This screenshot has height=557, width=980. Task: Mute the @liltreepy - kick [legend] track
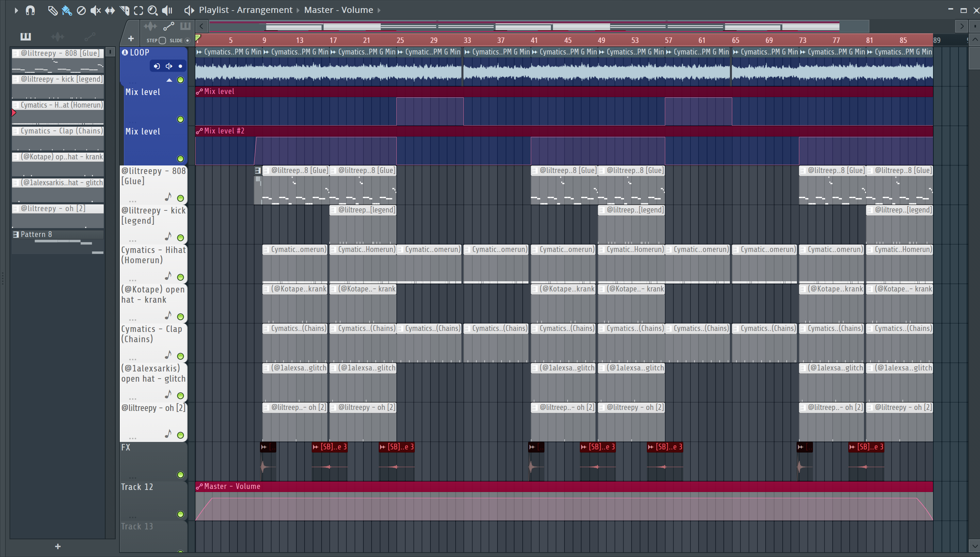(x=180, y=238)
